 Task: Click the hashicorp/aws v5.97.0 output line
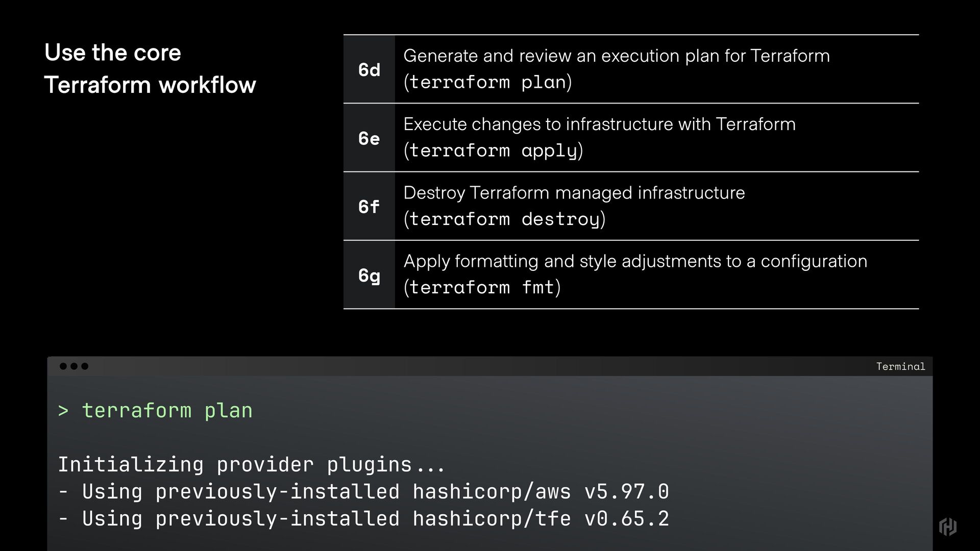[363, 491]
